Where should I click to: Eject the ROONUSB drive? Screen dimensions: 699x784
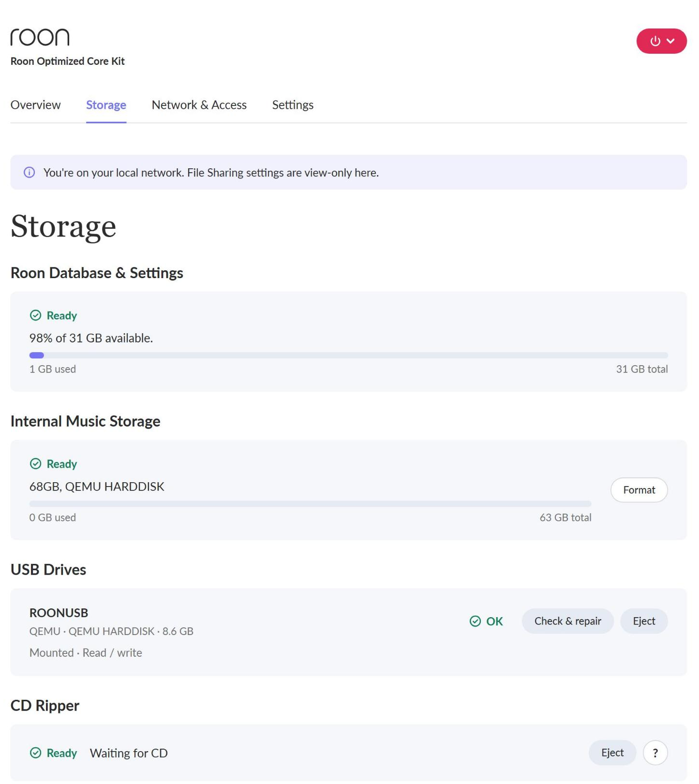coord(644,621)
